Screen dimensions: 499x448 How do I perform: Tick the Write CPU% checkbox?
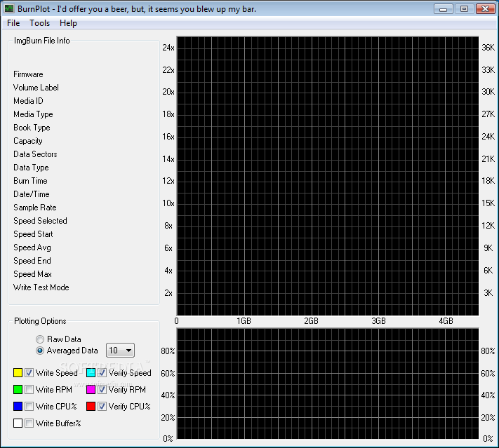[x=29, y=407]
